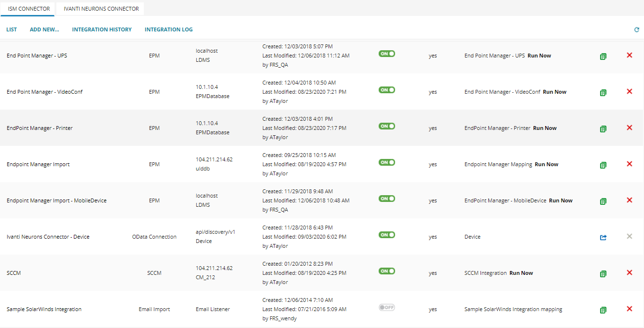Open Ivanti Neurons Connector - Device share icon
This screenshot has width=644, height=328.
603,237
